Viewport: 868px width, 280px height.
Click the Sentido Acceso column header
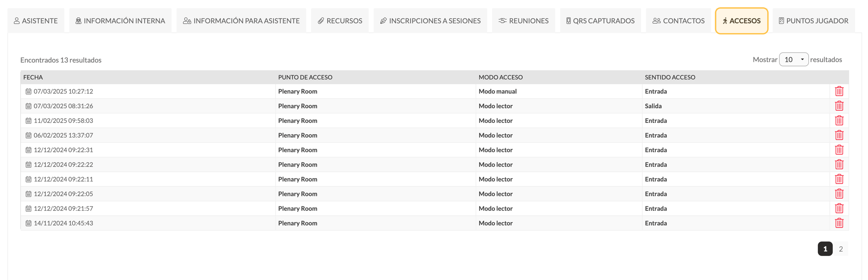(670, 77)
